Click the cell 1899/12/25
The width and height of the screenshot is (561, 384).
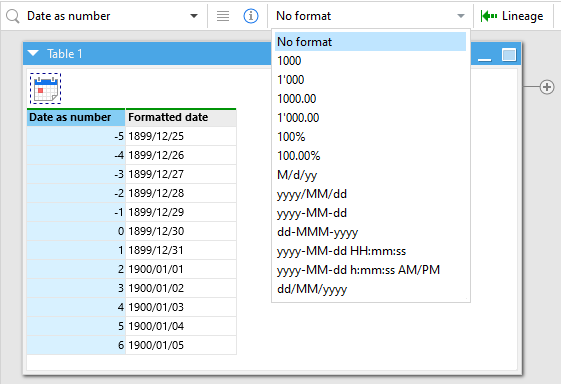(x=181, y=136)
